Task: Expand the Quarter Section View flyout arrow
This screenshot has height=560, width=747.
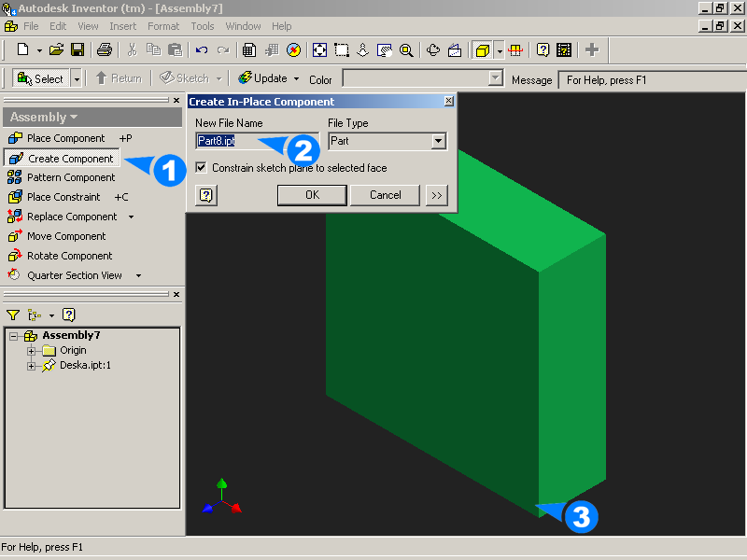Action: pos(138,275)
